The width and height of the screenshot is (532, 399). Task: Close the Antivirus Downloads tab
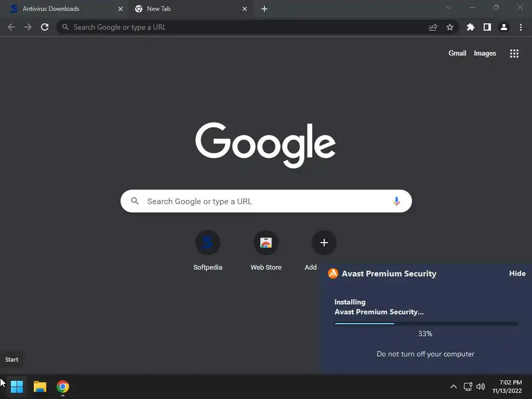pos(121,9)
